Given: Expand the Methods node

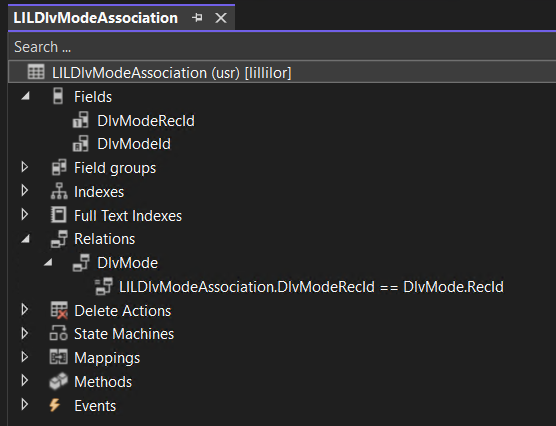Looking at the screenshot, I should 24,381.
